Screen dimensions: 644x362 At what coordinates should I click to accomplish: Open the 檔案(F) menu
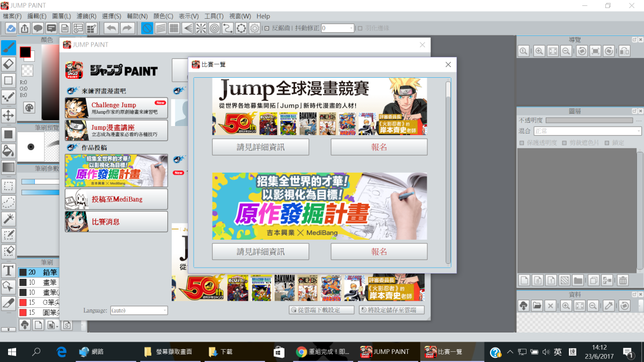tap(12, 16)
